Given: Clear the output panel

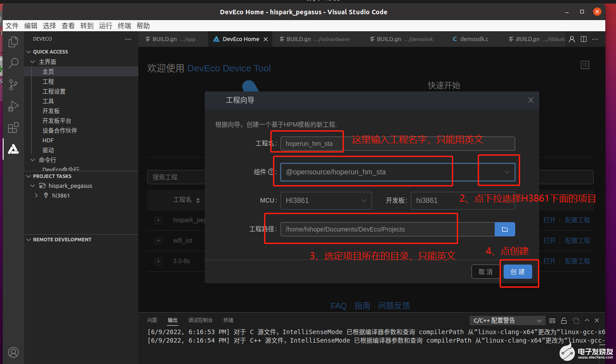Looking at the screenshot, I should (552, 320).
